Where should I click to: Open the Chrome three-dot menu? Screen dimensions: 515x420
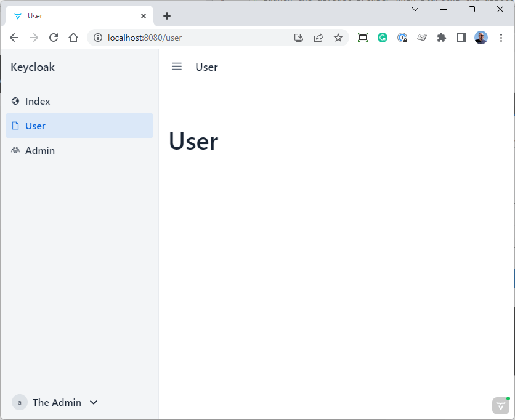point(501,38)
